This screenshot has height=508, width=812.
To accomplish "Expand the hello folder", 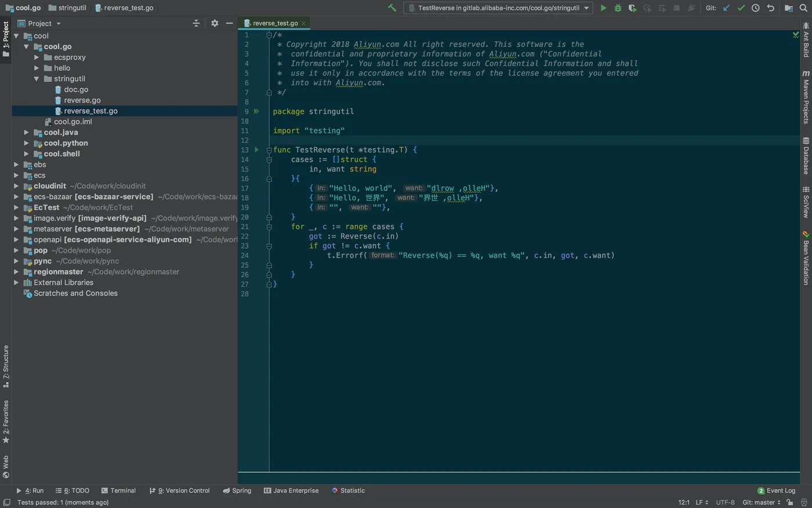I will [37, 68].
